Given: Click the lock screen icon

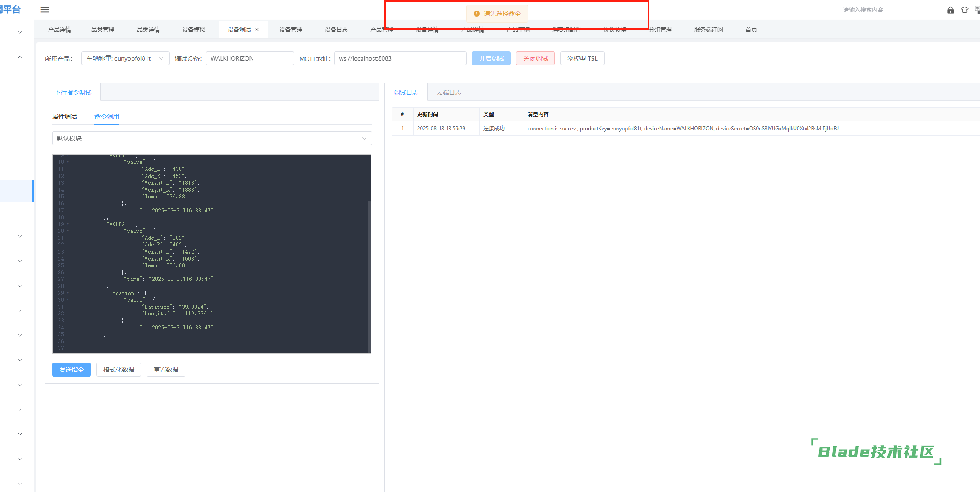Looking at the screenshot, I should (950, 10).
